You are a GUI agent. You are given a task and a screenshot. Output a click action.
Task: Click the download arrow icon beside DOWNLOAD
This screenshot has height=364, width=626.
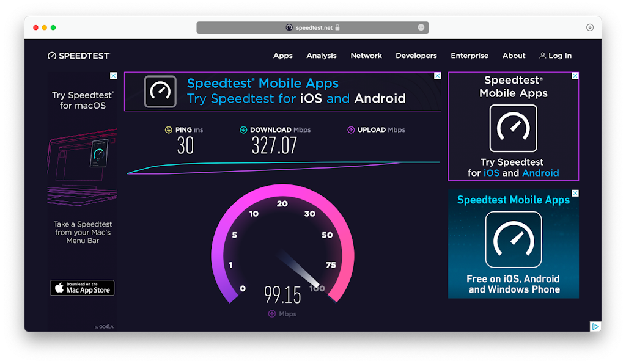point(243,129)
